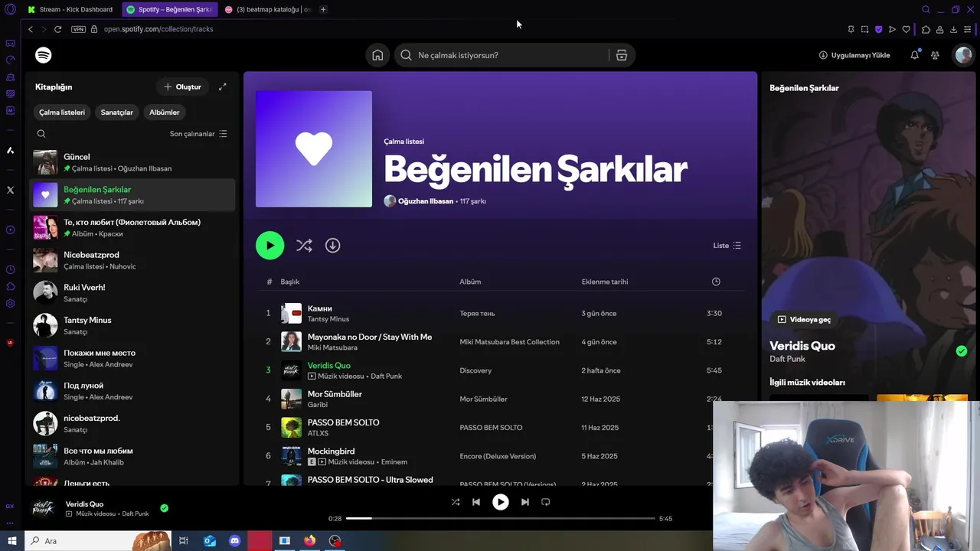Image resolution: width=980 pixels, height=551 pixels.
Task: Toggle repeat in the bottom player
Action: pos(546,502)
